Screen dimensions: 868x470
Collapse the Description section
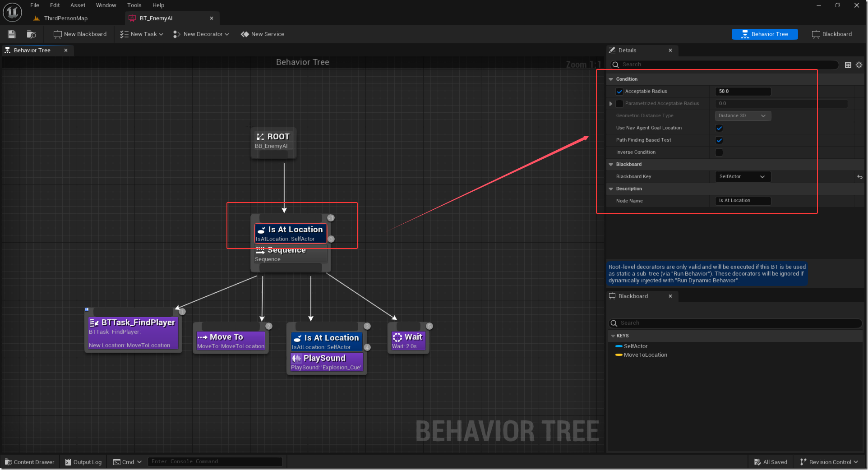(x=611, y=189)
